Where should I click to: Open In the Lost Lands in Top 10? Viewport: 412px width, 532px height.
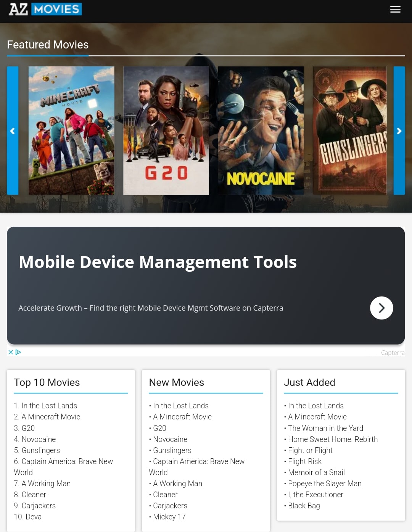click(x=49, y=406)
